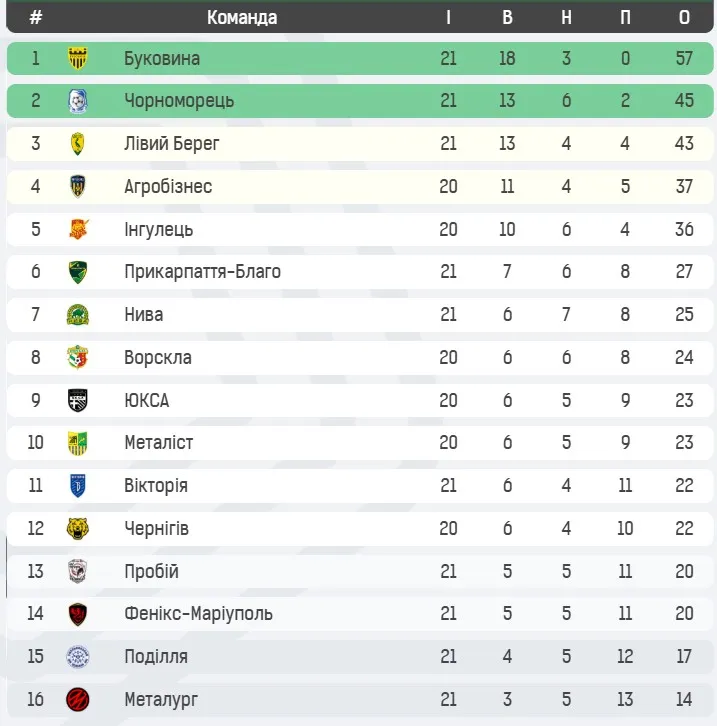Click the Буковина club logo
This screenshot has height=726, width=717.
click(78, 59)
